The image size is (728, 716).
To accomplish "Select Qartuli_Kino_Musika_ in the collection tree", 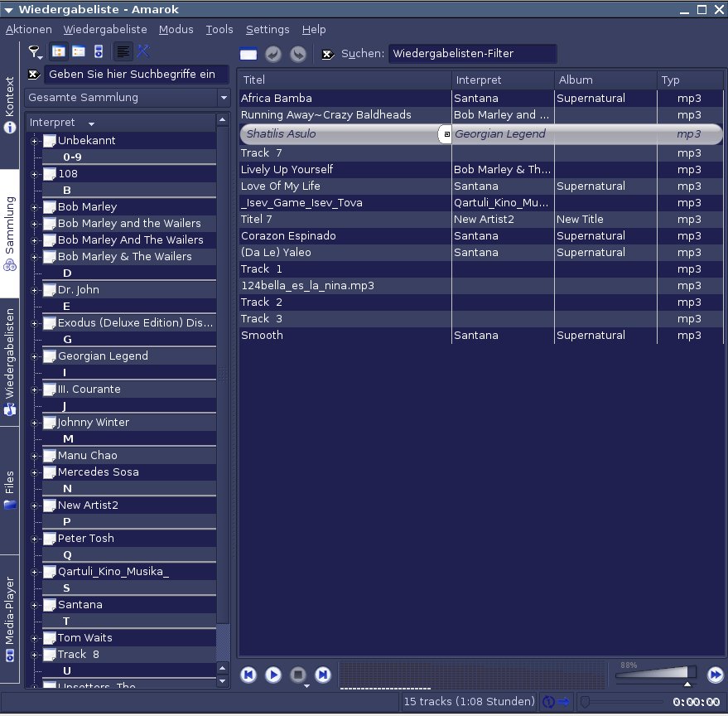I will pos(113,572).
